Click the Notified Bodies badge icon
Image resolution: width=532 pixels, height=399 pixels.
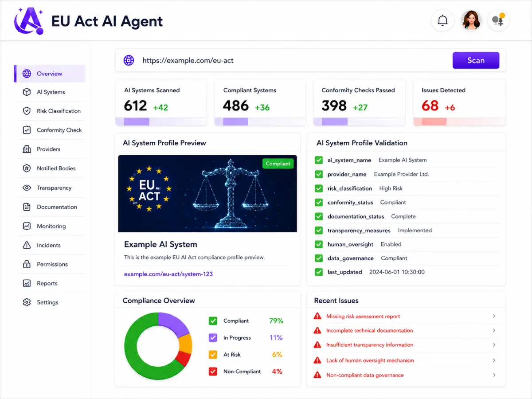point(27,168)
